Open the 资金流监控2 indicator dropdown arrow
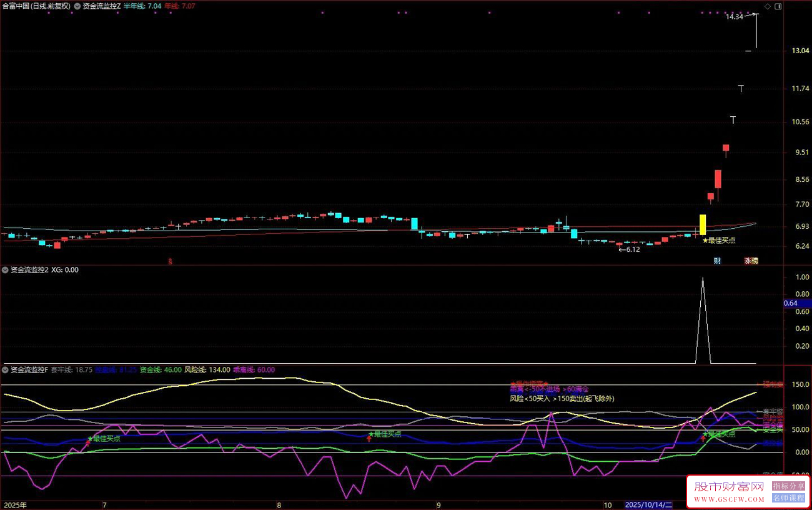 coord(6,270)
